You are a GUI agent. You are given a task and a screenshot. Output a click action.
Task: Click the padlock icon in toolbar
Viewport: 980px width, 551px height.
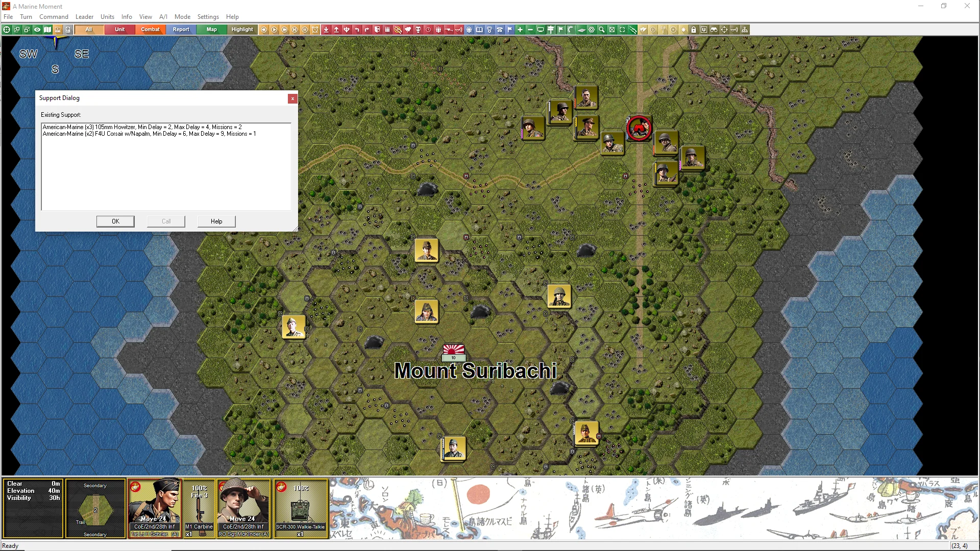(x=694, y=30)
